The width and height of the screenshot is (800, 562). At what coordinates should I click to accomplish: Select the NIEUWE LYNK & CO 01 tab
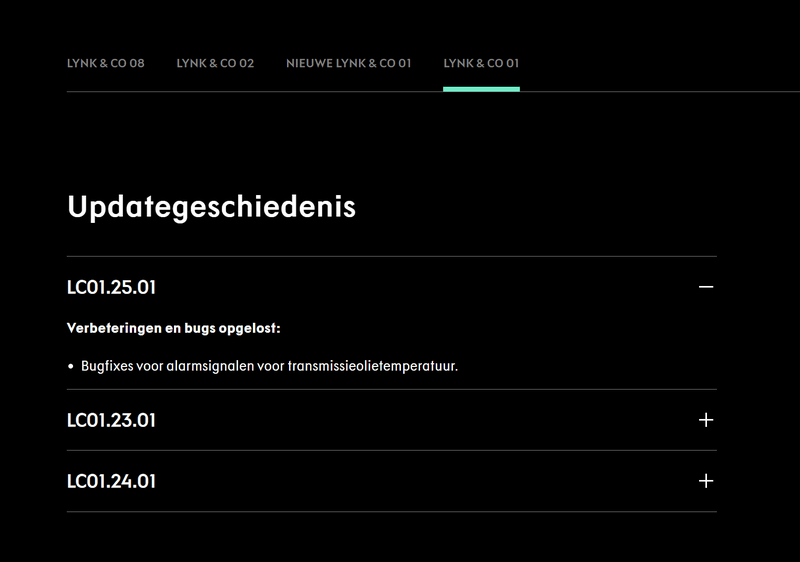(348, 63)
